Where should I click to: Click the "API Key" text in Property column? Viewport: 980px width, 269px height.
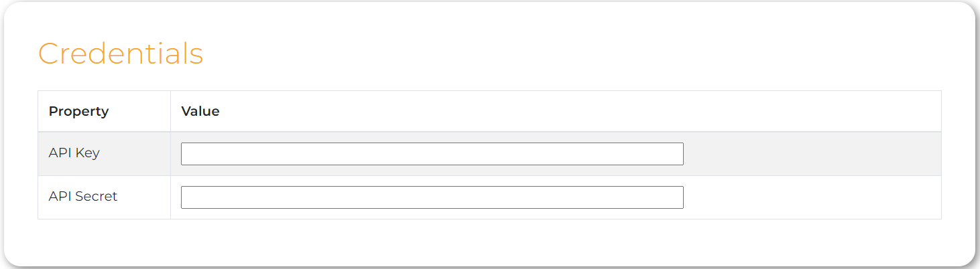pos(74,153)
